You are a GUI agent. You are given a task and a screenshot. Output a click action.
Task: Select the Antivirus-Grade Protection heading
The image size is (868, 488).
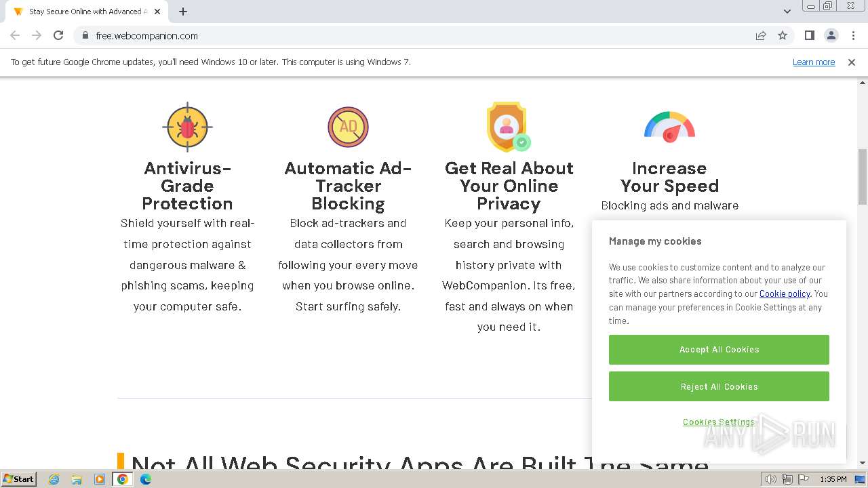coord(188,186)
